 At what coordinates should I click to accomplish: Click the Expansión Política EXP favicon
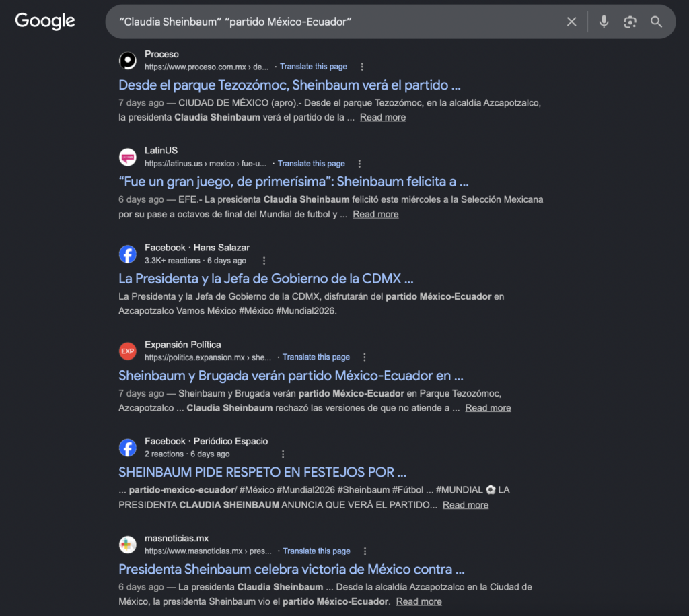(x=127, y=351)
